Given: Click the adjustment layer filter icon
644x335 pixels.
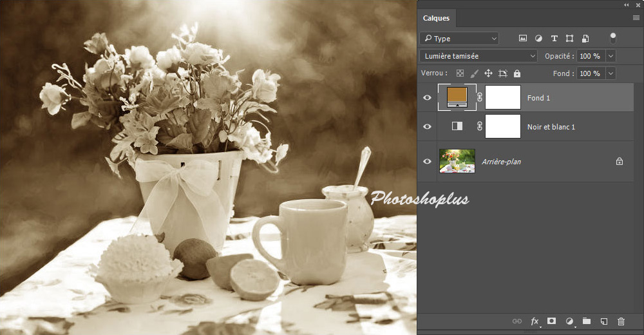Looking at the screenshot, I should click(538, 39).
